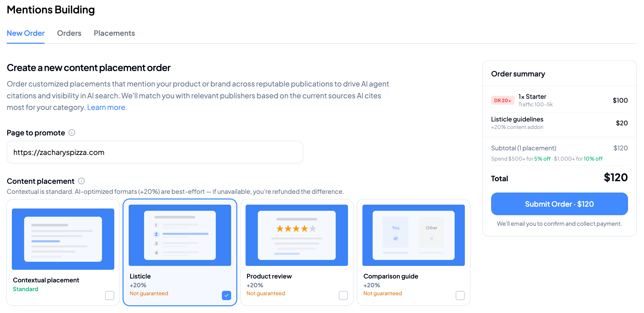Click the Submit Order $120 button

click(559, 204)
